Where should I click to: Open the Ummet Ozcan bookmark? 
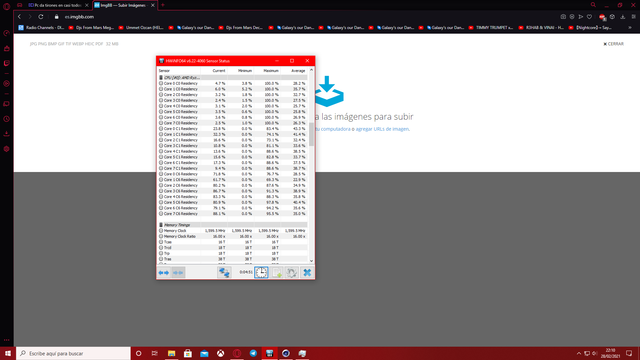pos(141,28)
